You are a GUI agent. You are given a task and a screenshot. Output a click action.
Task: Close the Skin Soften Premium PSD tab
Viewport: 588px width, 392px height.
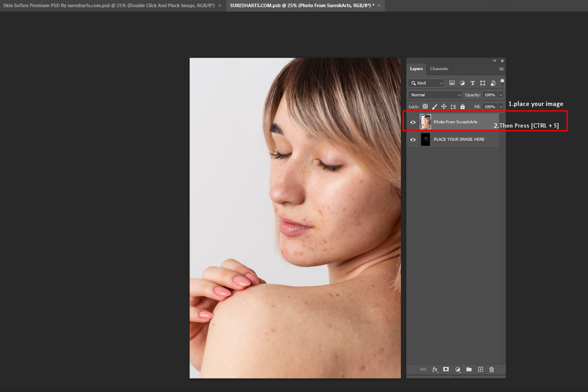pyautogui.click(x=220, y=5)
